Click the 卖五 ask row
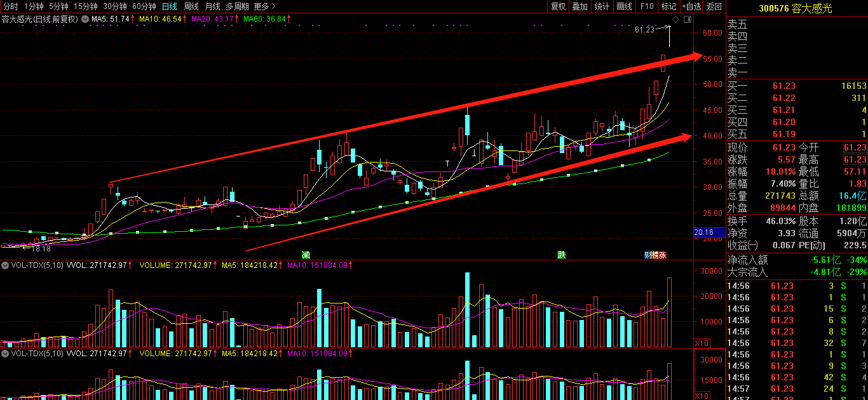 pos(797,24)
